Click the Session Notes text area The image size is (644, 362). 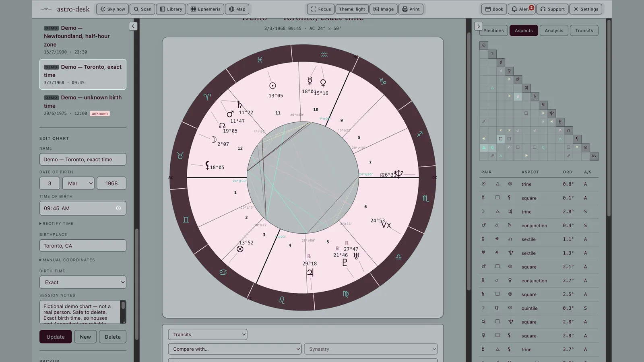click(83, 312)
